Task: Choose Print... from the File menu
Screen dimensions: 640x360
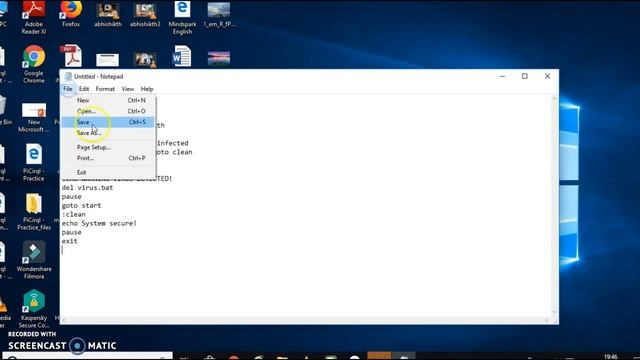Action: 108,158
